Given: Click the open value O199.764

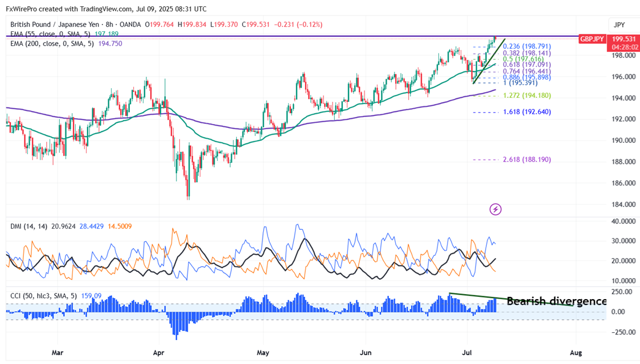Looking at the screenshot, I should tap(159, 24).
